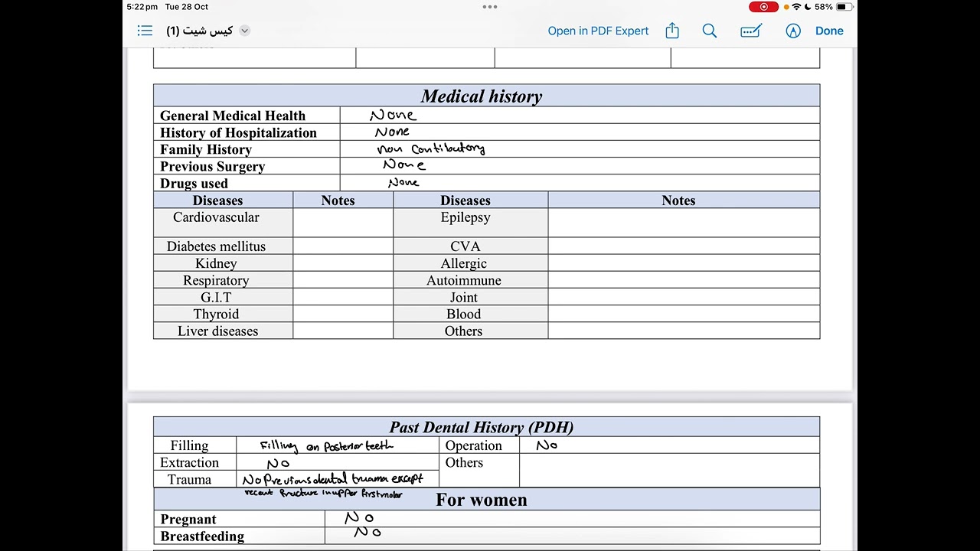Tap the CVA notes cell
This screenshot has width=980, height=551.
(684, 246)
